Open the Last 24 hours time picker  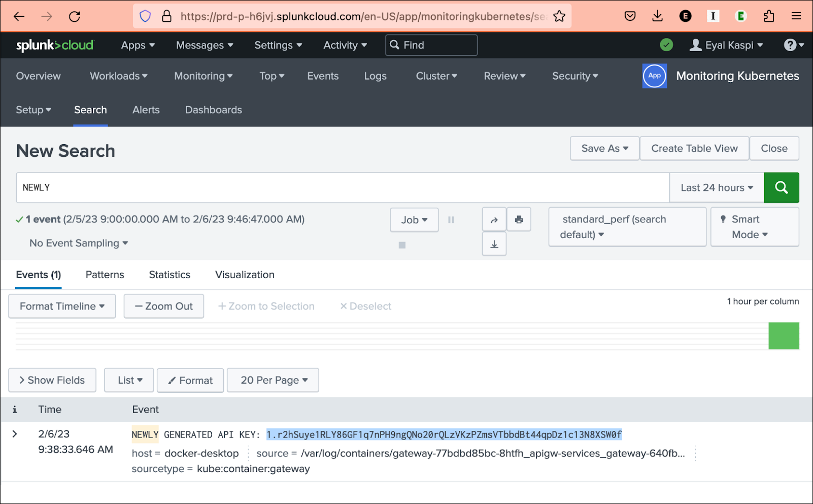pyautogui.click(x=716, y=187)
